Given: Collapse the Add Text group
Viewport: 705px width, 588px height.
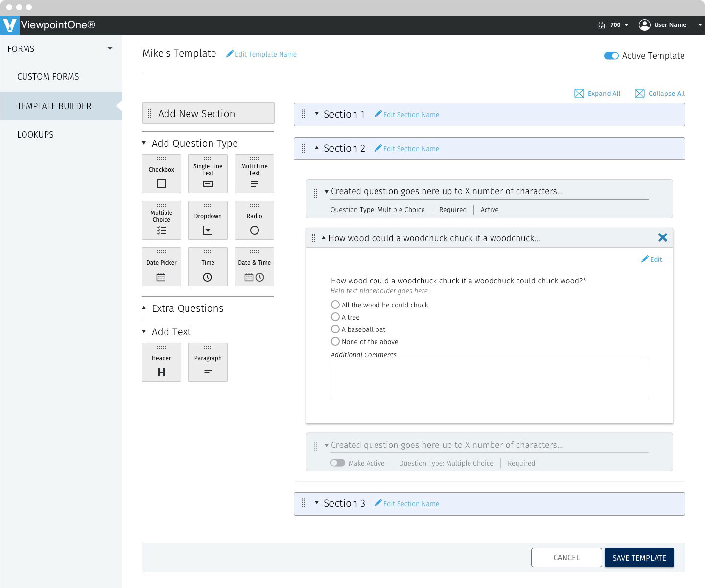Looking at the screenshot, I should 144,331.
